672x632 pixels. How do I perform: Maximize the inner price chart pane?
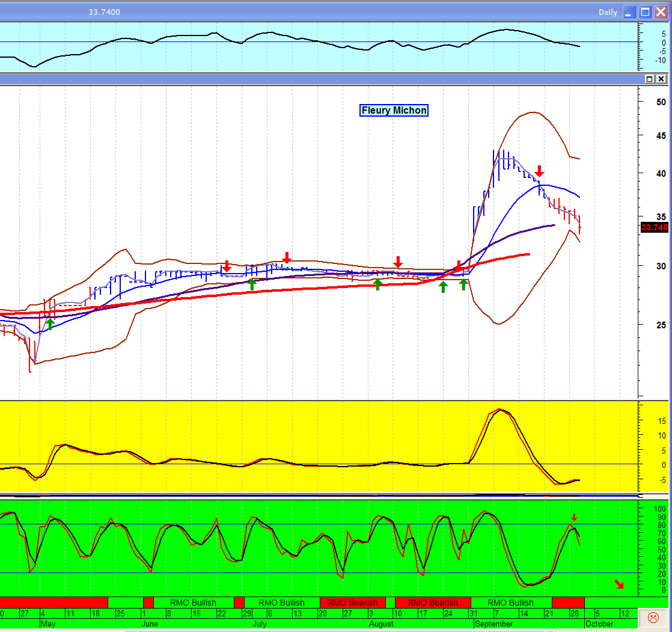649,79
